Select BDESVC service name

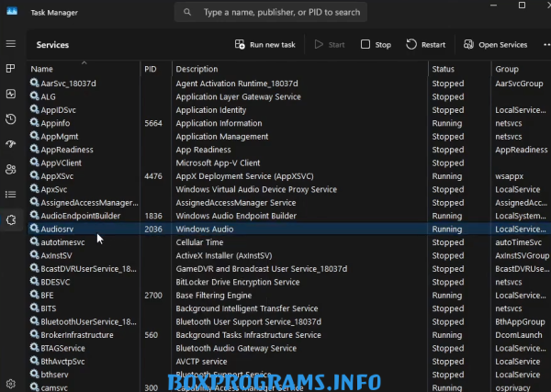point(55,282)
